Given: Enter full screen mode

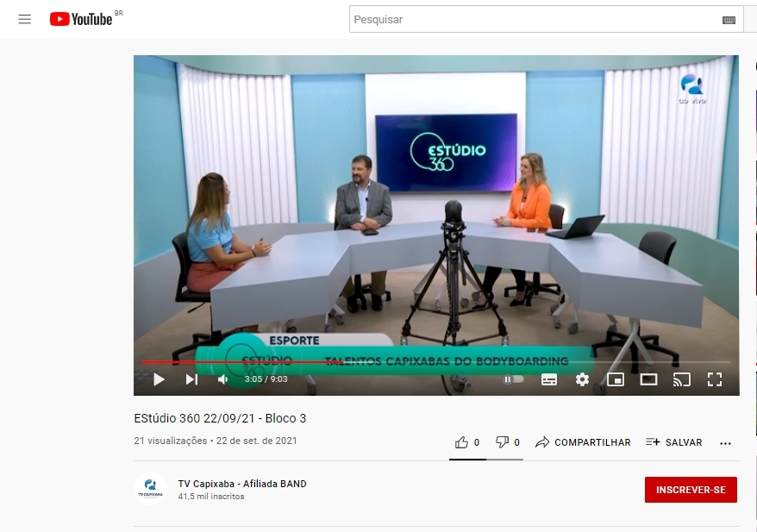Looking at the screenshot, I should [x=714, y=379].
